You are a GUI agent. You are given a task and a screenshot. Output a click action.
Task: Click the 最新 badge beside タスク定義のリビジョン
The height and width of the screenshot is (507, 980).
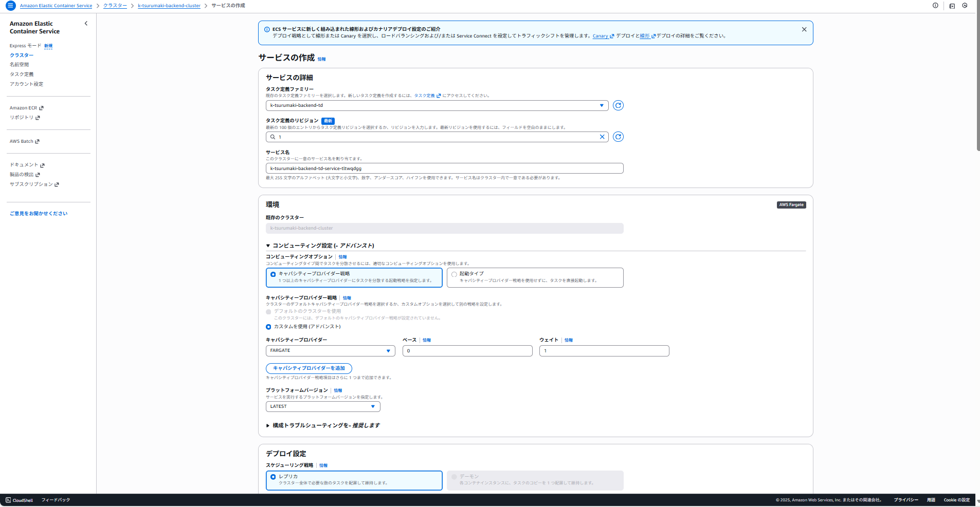point(328,121)
